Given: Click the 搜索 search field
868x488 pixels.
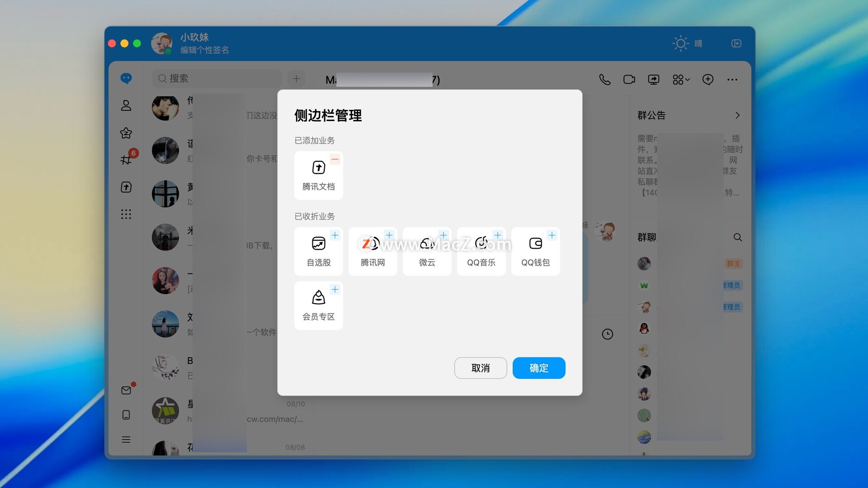Looking at the screenshot, I should [217, 79].
